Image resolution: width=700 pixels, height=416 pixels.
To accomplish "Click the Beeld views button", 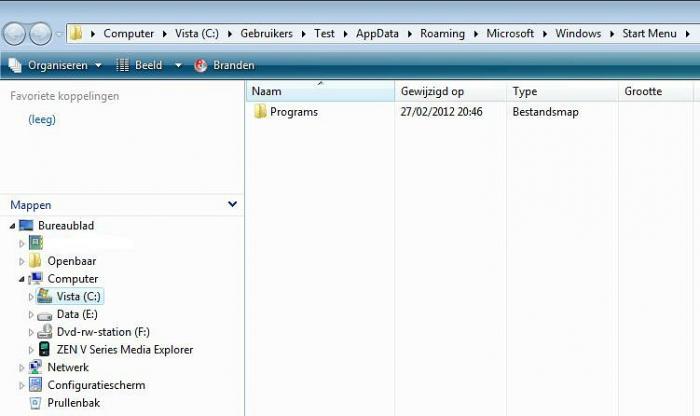I will 139,65.
